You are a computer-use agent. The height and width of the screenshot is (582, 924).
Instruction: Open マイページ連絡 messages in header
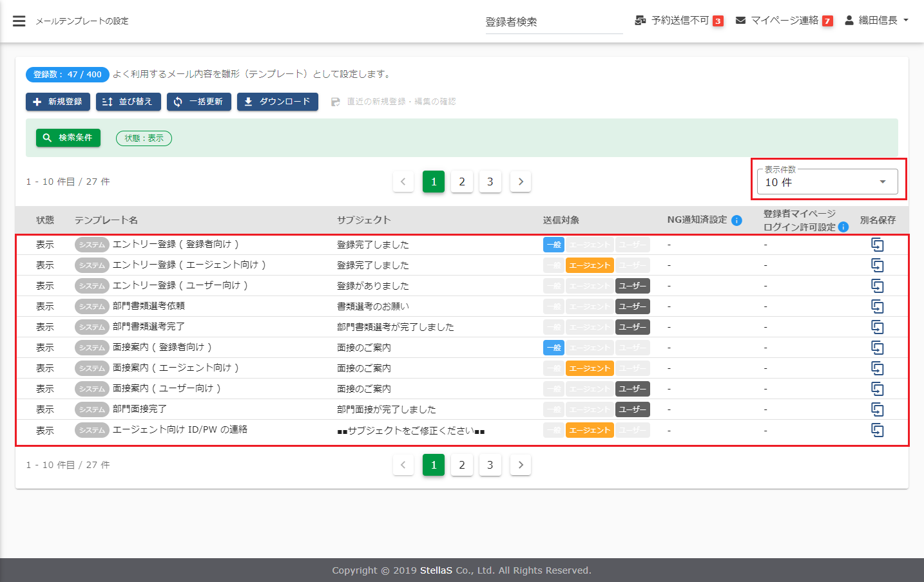pyautogui.click(x=784, y=21)
